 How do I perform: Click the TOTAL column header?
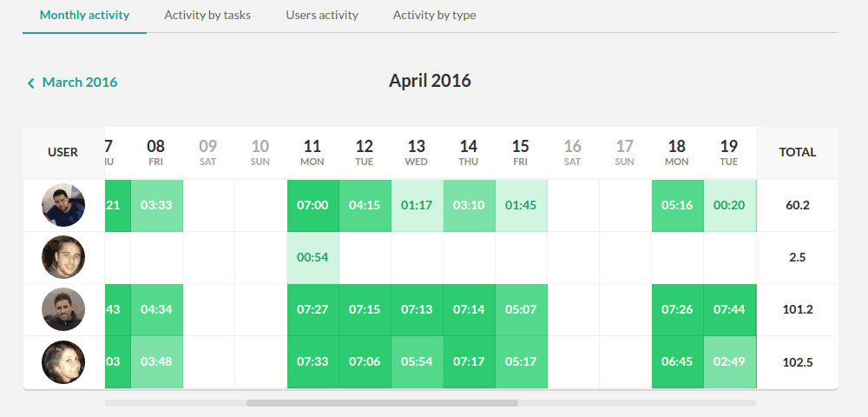pos(797,152)
